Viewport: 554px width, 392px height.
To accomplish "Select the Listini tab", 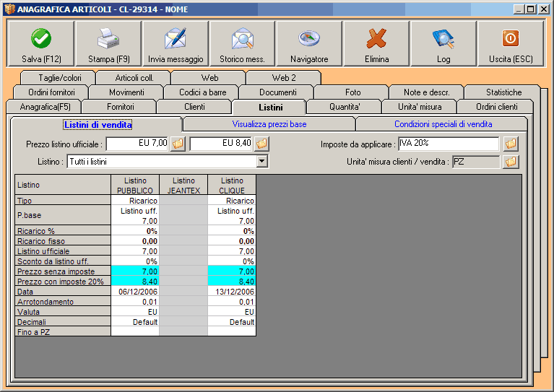I will point(270,108).
